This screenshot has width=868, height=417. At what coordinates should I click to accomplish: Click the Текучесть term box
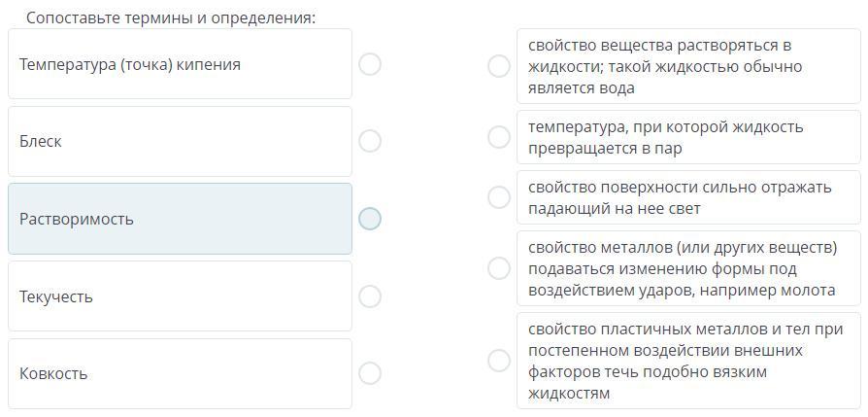point(180,296)
